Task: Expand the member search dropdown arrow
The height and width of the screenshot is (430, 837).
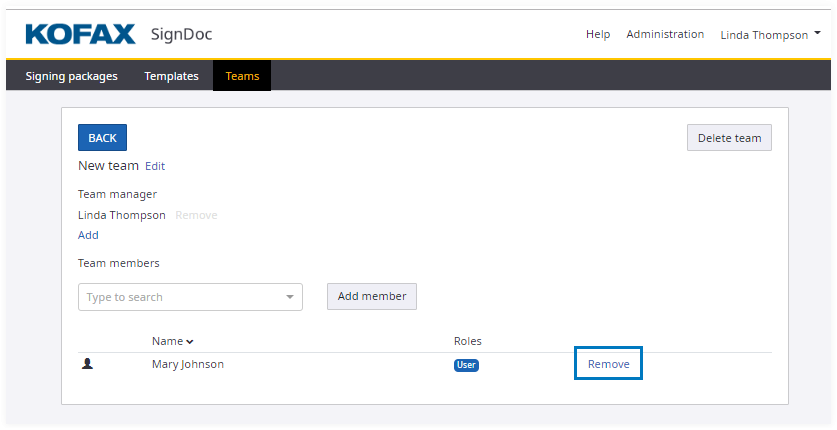Action: click(290, 297)
